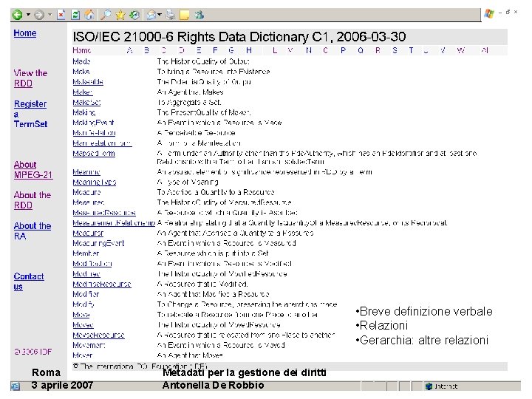Click Home in the alphabet navigation bar
This screenshot has width=532, height=399.
pyautogui.click(x=81, y=50)
